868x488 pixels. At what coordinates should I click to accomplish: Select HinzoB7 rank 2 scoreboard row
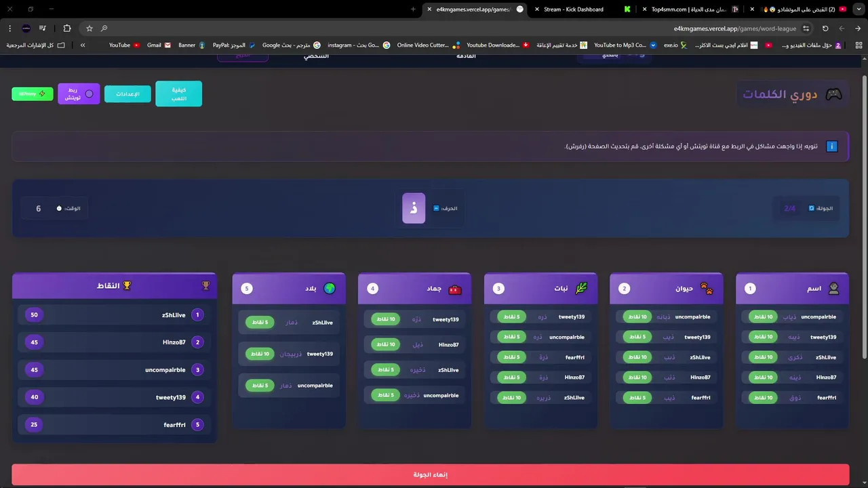(x=115, y=342)
